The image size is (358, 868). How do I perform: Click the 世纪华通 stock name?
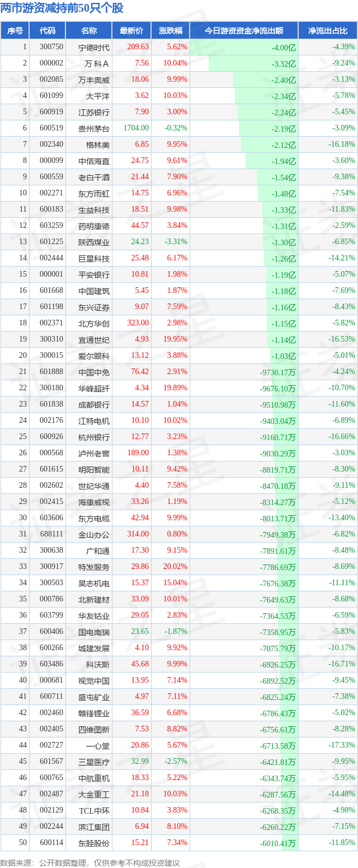pyautogui.click(x=95, y=486)
